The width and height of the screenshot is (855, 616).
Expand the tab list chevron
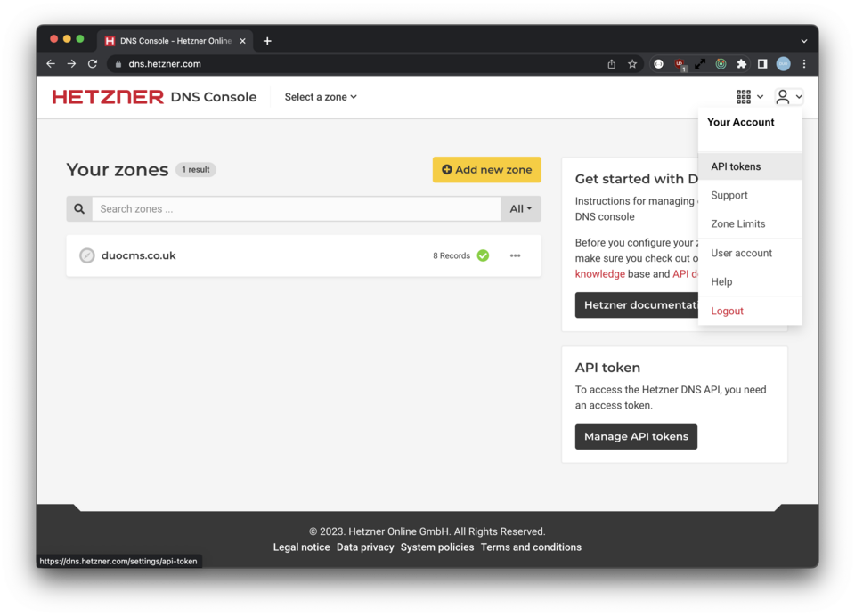coord(804,41)
